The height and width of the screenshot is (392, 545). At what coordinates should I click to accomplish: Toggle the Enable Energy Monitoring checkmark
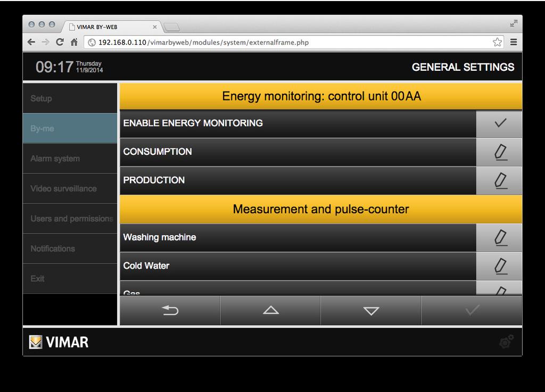[499, 123]
